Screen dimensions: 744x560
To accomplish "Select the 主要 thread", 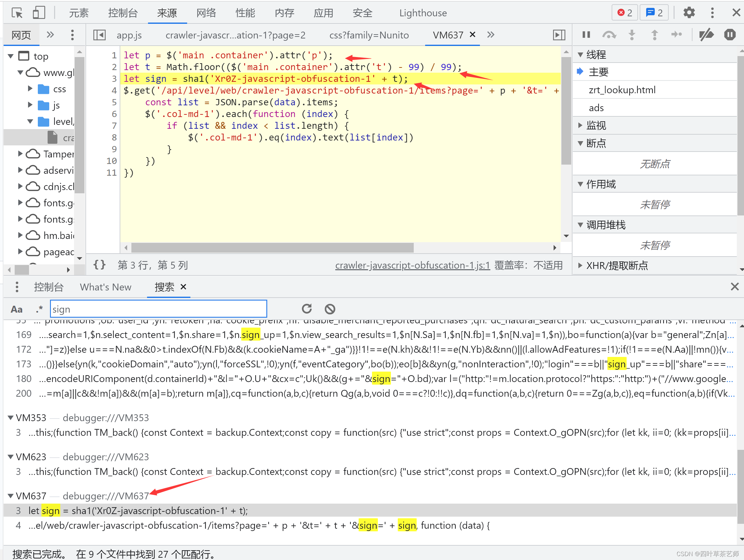I will point(654,72).
